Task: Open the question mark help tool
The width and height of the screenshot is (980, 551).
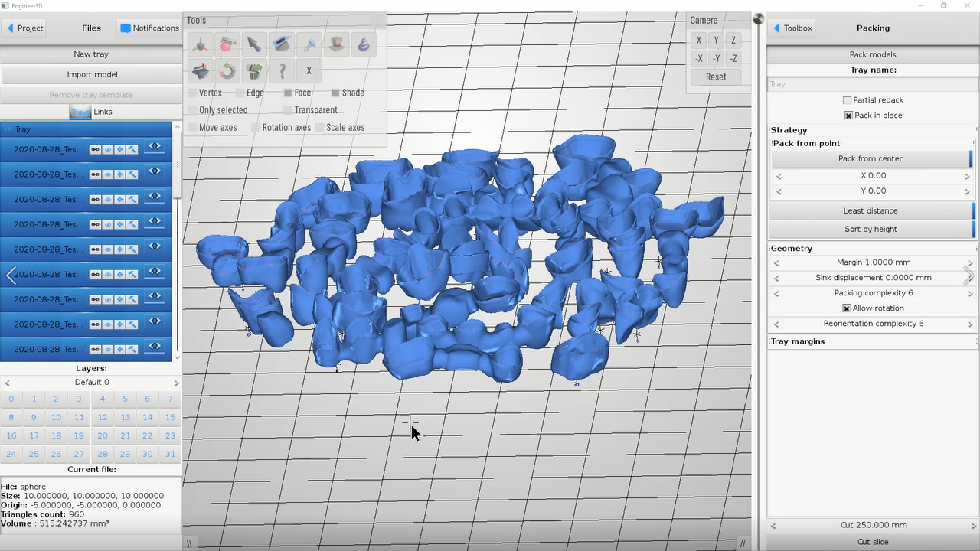Action: coord(283,71)
